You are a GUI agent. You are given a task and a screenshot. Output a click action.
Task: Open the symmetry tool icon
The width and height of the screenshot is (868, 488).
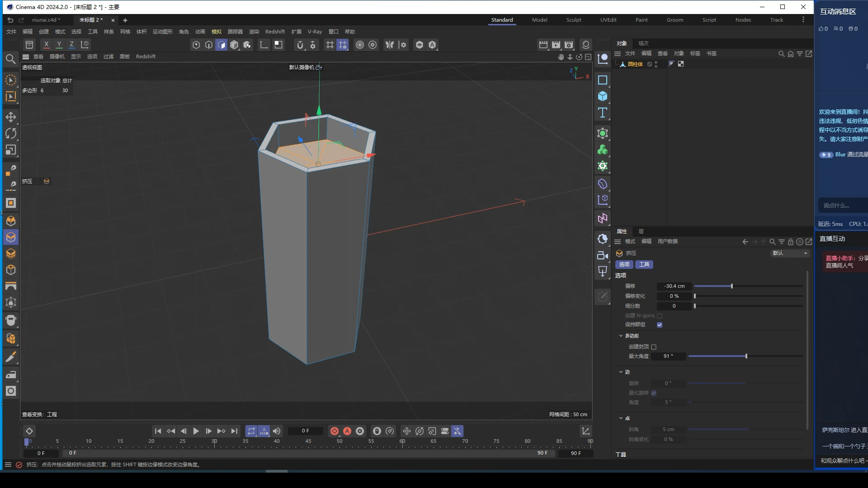tap(390, 45)
